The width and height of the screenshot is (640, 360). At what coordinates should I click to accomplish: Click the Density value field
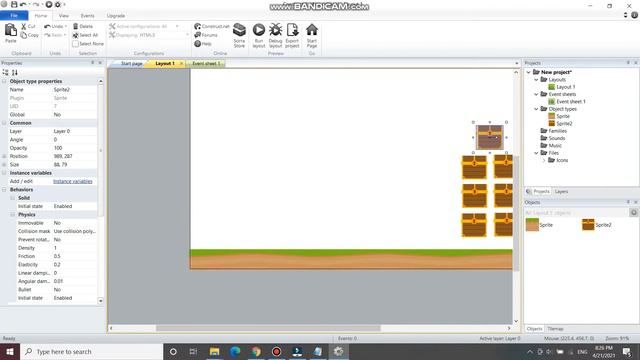75,248
